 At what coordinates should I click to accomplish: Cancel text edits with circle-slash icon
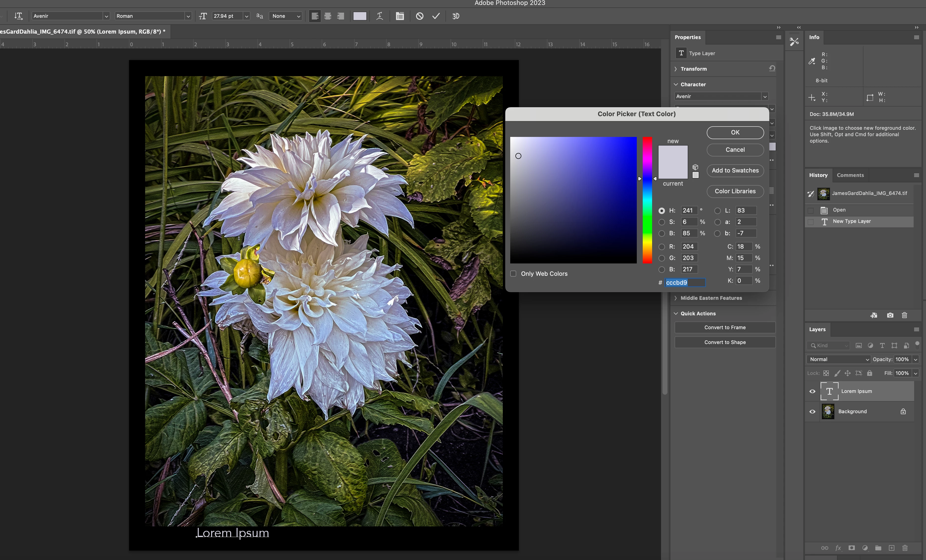pyautogui.click(x=419, y=16)
